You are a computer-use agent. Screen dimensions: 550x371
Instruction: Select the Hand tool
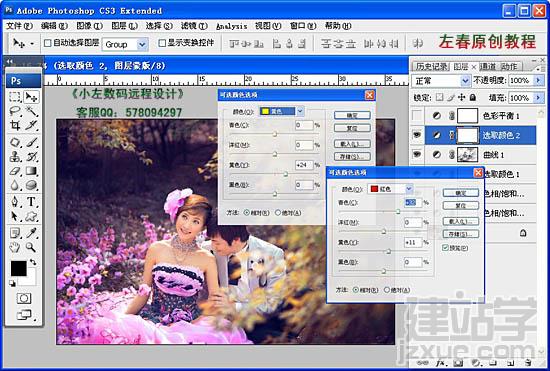(15, 247)
